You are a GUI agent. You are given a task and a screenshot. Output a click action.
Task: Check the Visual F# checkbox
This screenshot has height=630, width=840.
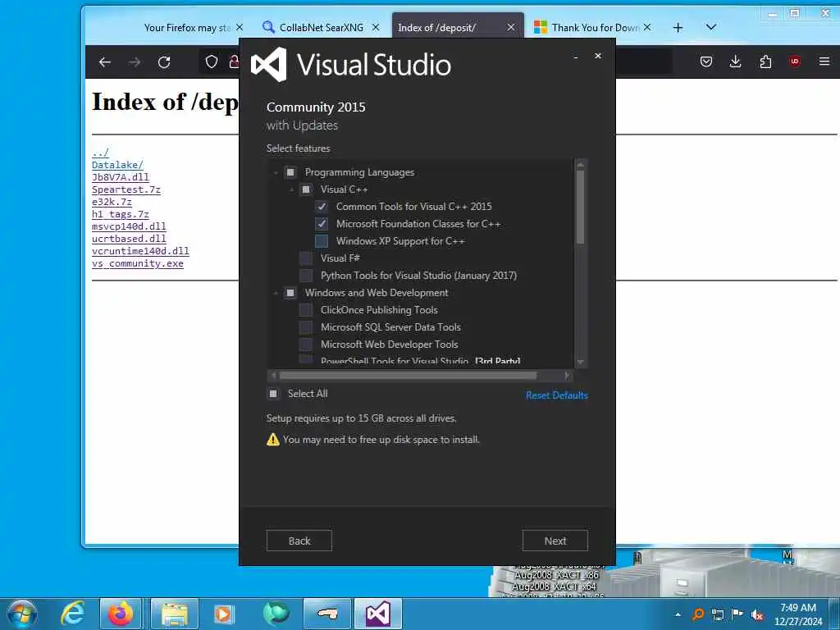pos(306,258)
